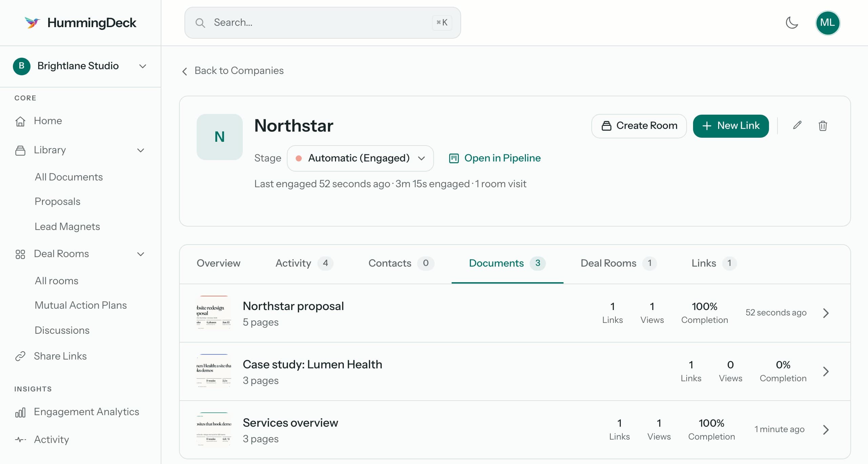Image resolution: width=868 pixels, height=464 pixels.
Task: Open the Northstar proposal thumbnail
Action: tap(214, 313)
